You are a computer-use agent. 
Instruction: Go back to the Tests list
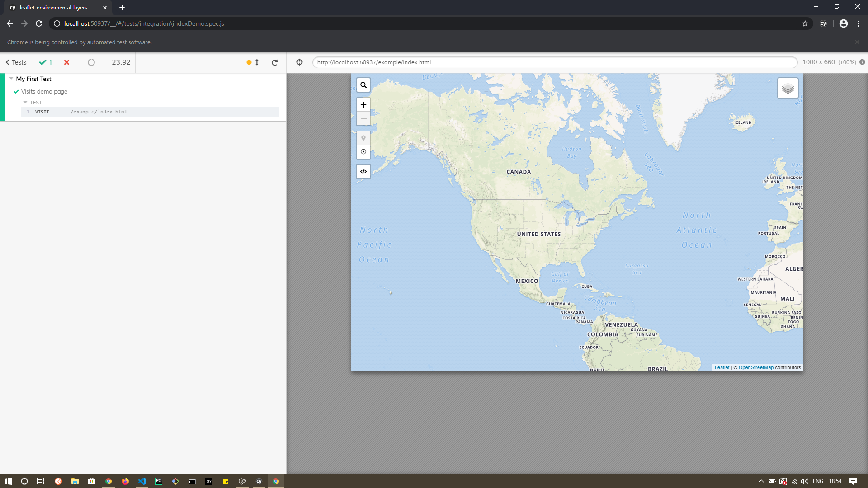16,62
